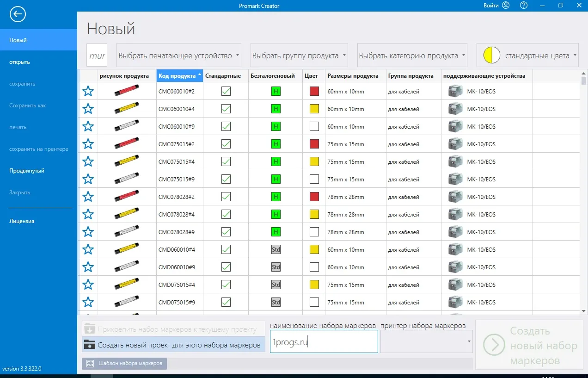Click the marker set name input field

click(324, 342)
